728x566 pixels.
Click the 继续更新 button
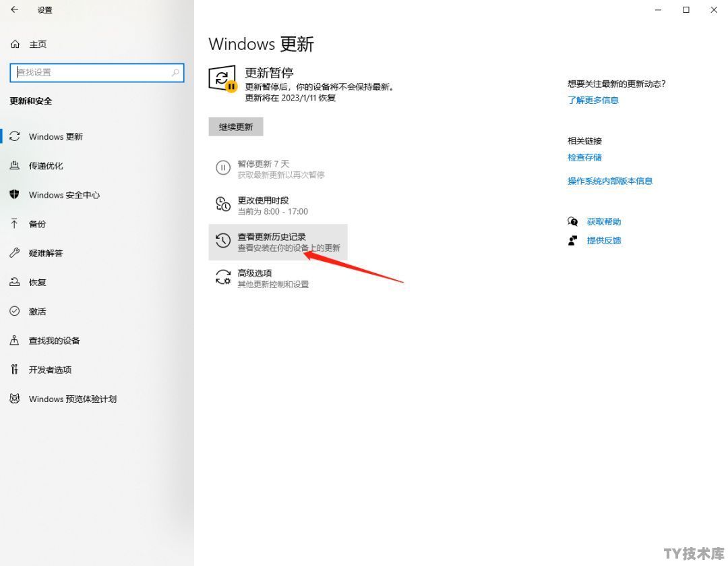(236, 127)
